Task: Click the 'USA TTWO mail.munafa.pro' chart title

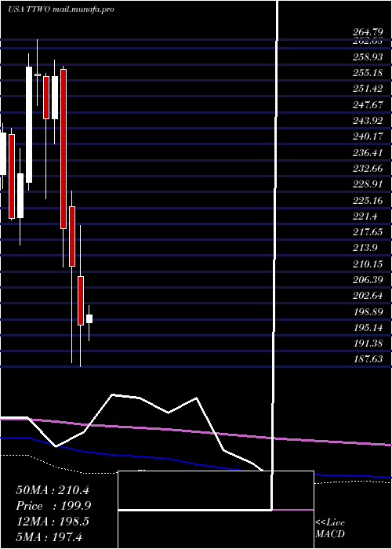Action: pyautogui.click(x=61, y=9)
